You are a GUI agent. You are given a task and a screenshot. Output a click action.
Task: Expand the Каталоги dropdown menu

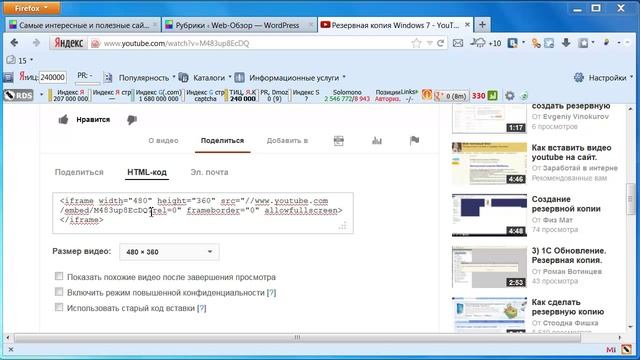[230, 77]
